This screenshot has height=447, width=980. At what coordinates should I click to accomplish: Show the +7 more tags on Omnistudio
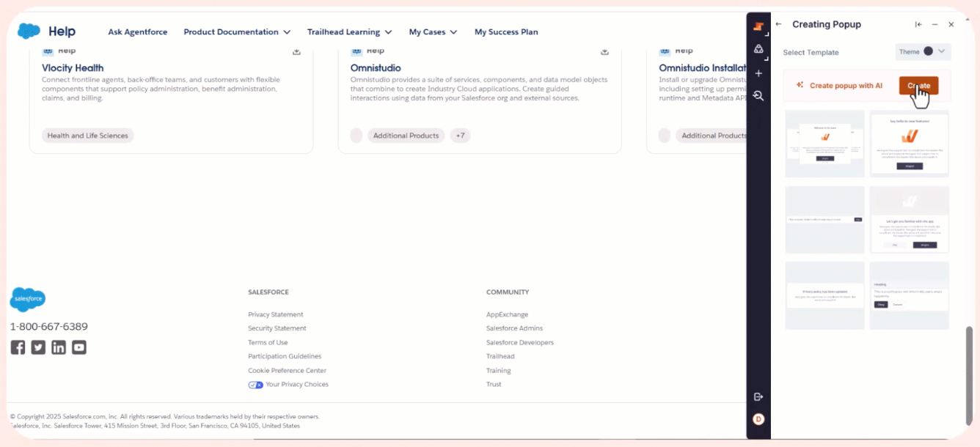460,136
